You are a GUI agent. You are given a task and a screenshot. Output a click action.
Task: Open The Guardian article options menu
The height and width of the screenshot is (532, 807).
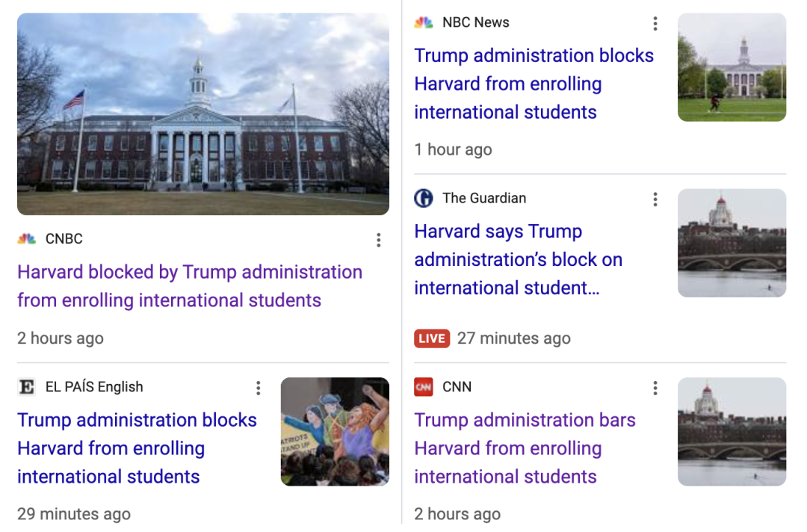(x=655, y=199)
